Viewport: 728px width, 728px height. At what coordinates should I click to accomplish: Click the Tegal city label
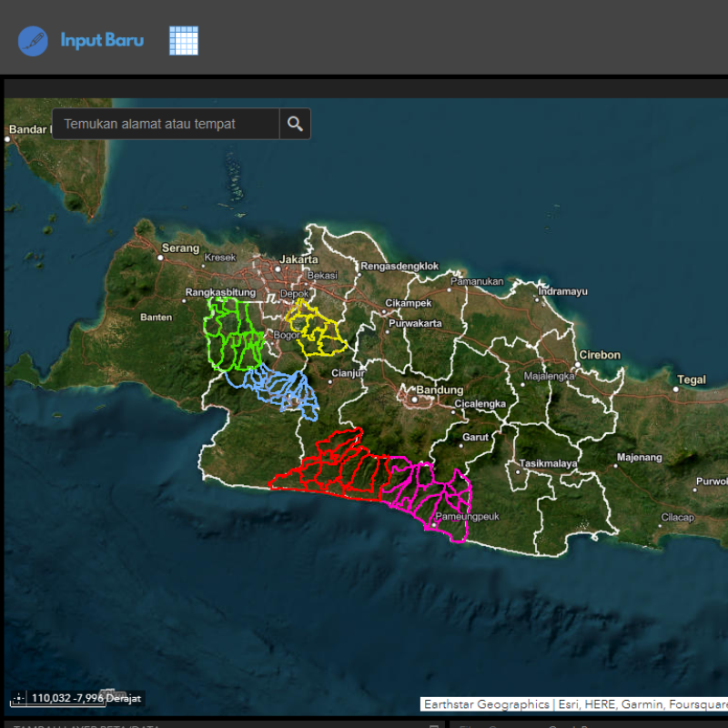(x=692, y=379)
